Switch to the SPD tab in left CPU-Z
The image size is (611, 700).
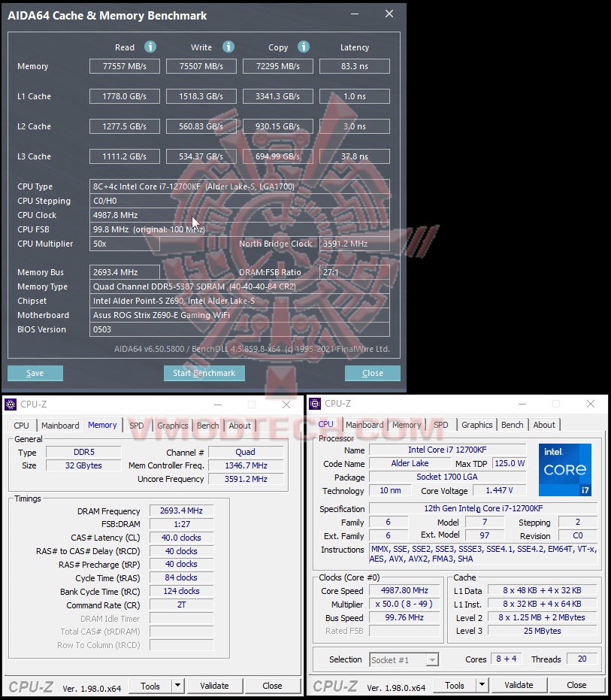pos(137,425)
